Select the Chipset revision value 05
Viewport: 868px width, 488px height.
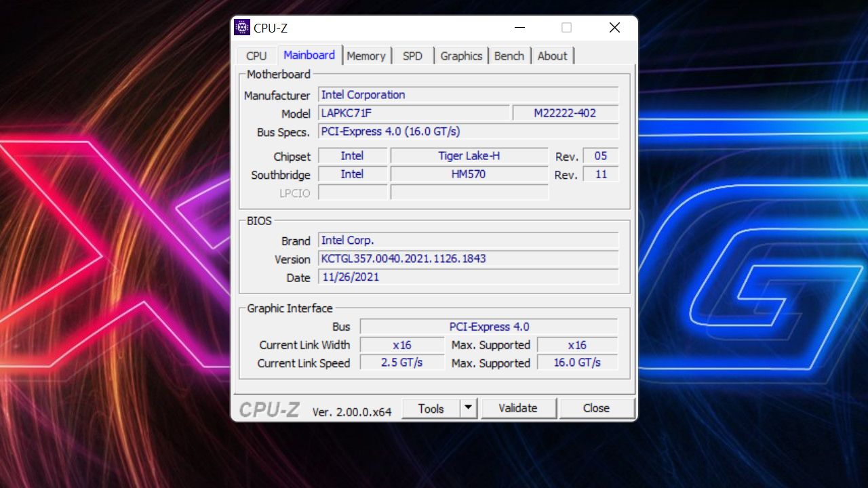tap(601, 156)
